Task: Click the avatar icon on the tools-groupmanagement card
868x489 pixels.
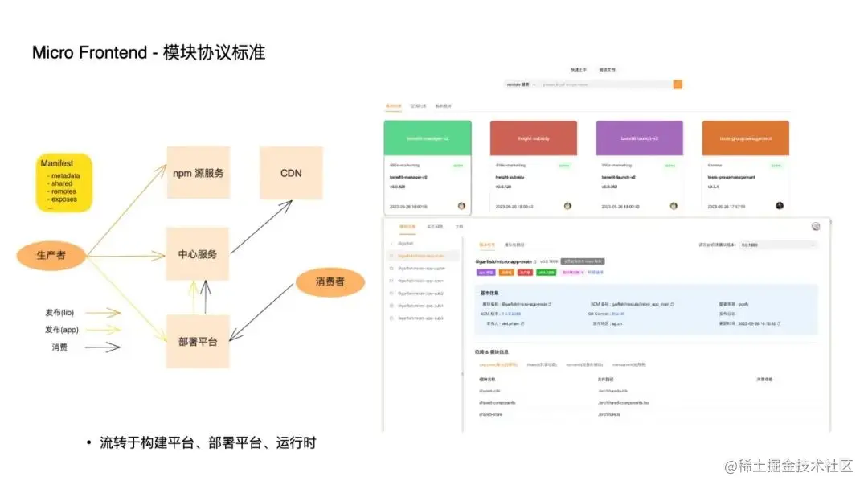Action: pos(779,204)
